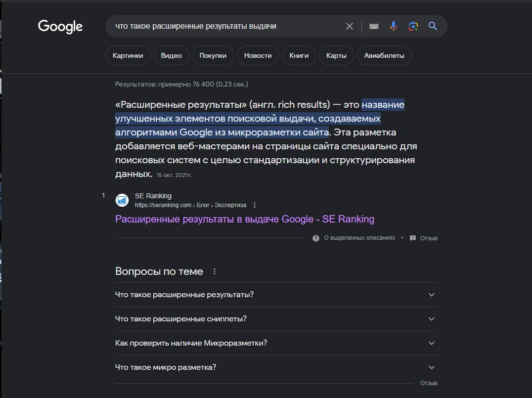Expand question Что такое микро разметка?

click(276, 367)
